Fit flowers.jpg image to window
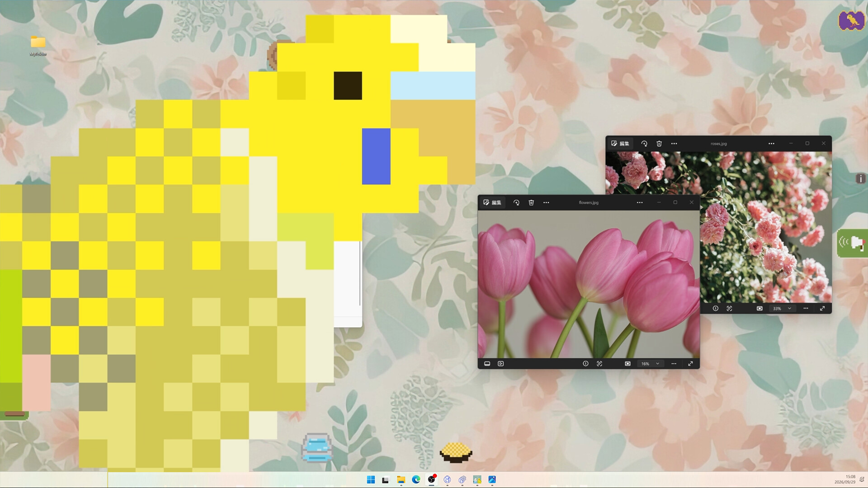 (x=627, y=364)
